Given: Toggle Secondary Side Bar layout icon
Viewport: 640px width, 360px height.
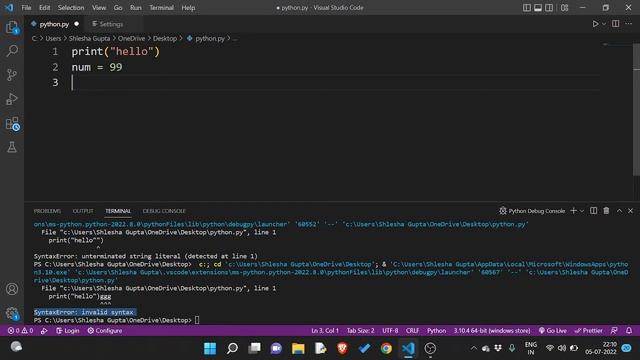Looking at the screenshot, I should (549, 8).
